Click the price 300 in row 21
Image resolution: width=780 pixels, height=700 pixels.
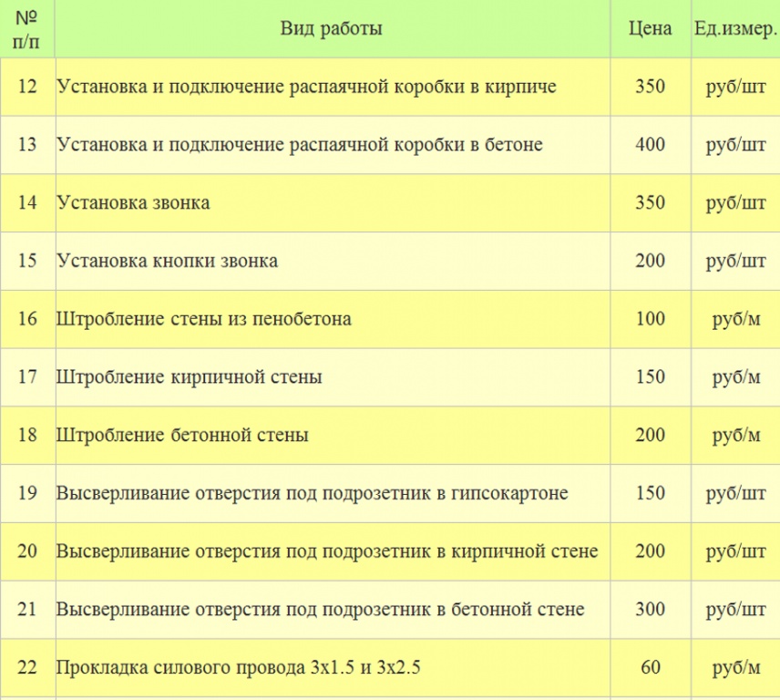(651, 610)
